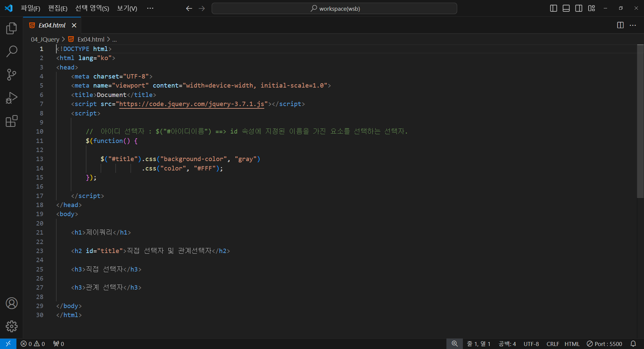Split the editor to the right
The image size is (644, 349).
(620, 25)
